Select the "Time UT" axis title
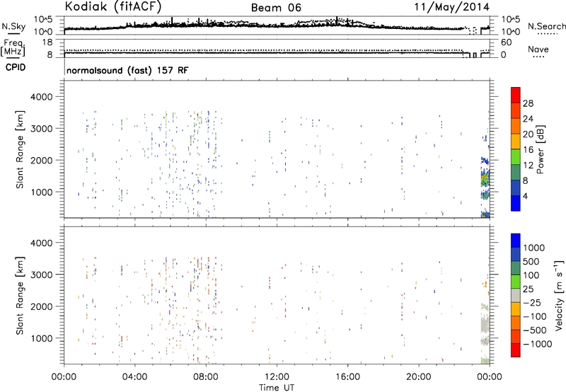 point(277,388)
